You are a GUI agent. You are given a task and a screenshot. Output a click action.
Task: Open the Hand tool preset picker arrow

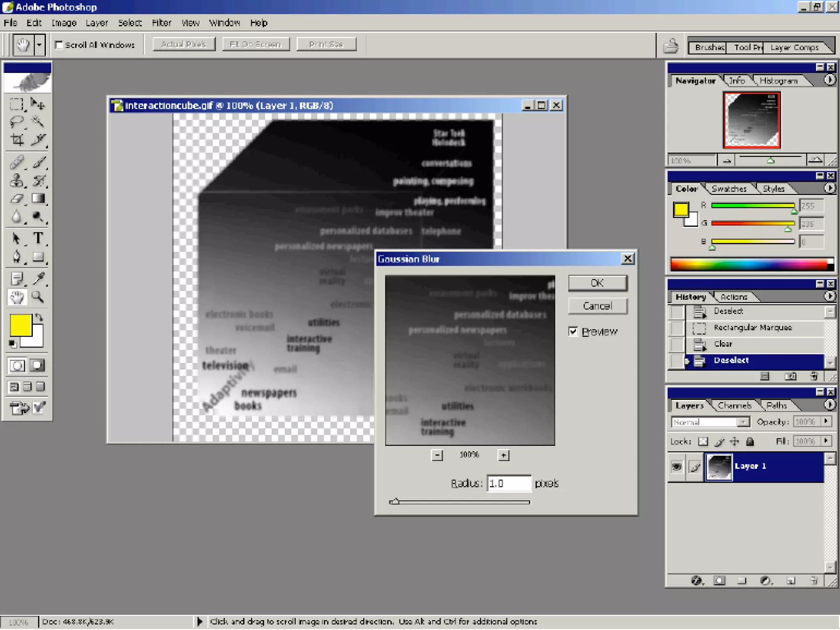(39, 45)
